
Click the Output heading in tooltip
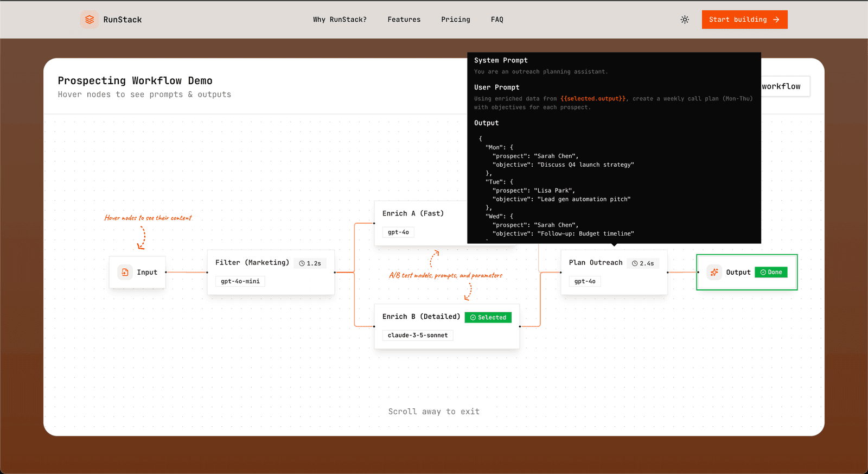(487, 123)
